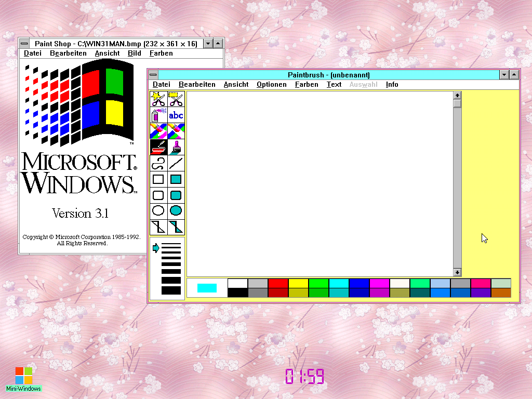
Task: Select the hollow Rounded Box tool
Action: pyautogui.click(x=158, y=195)
